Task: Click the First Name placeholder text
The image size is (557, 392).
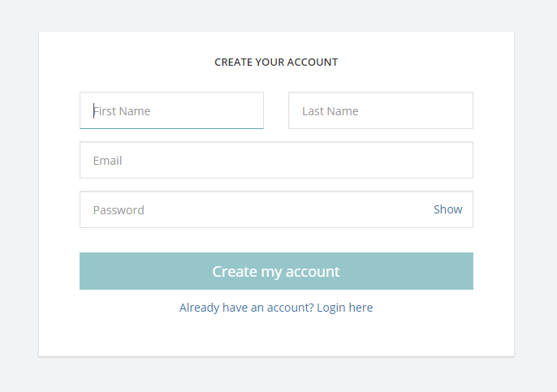Action: tap(122, 111)
